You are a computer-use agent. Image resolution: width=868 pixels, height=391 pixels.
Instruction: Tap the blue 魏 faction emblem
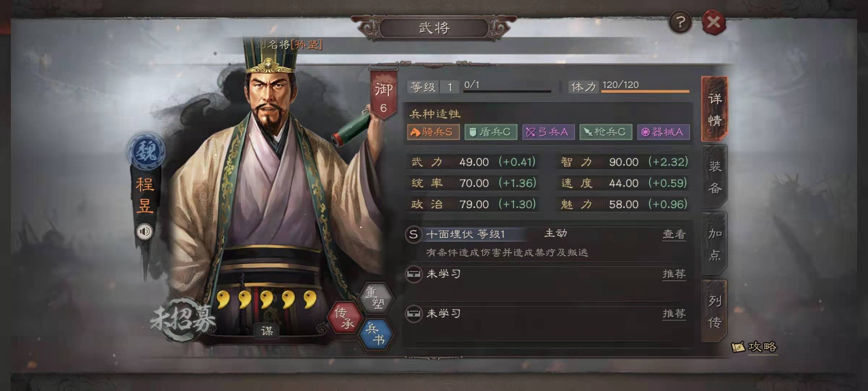(146, 151)
